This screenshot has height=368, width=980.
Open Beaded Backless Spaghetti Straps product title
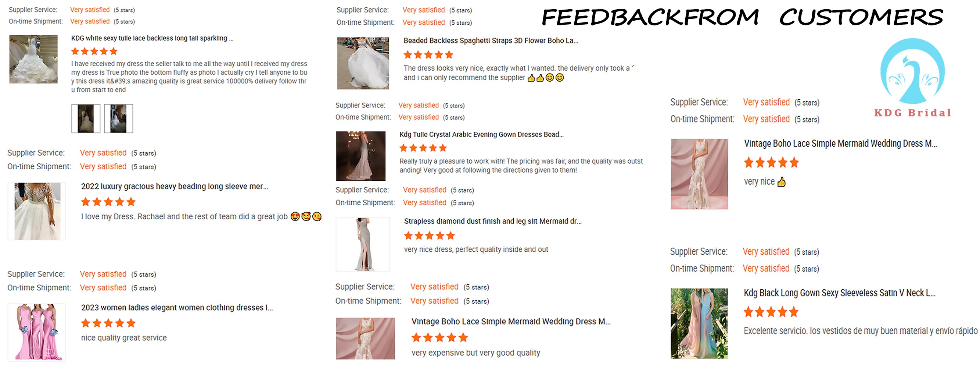(491, 40)
